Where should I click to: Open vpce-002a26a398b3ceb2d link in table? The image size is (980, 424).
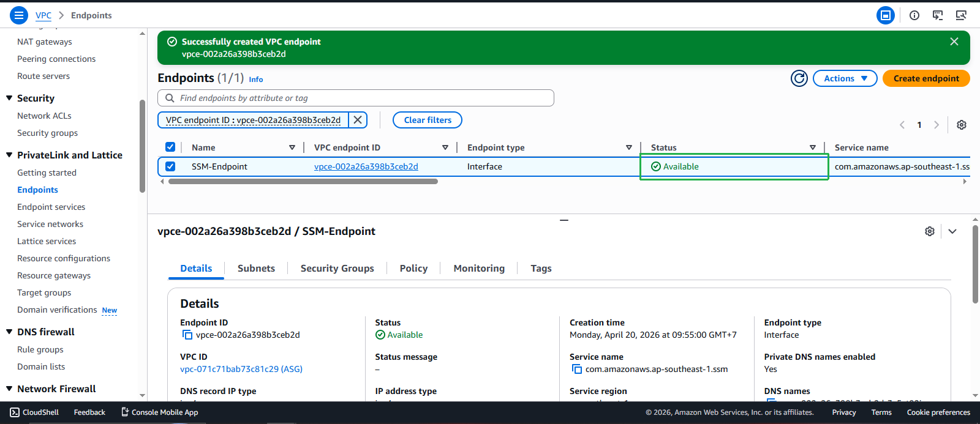366,166
